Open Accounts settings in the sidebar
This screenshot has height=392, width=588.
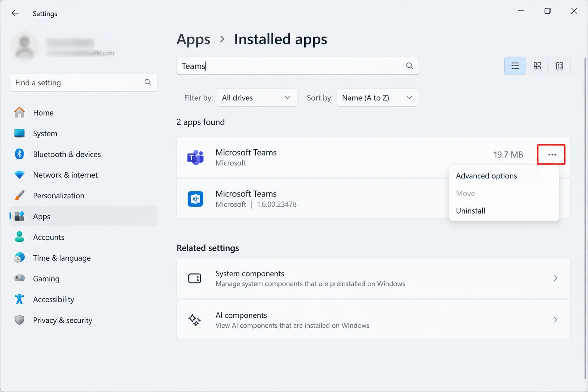pyautogui.click(x=83, y=237)
